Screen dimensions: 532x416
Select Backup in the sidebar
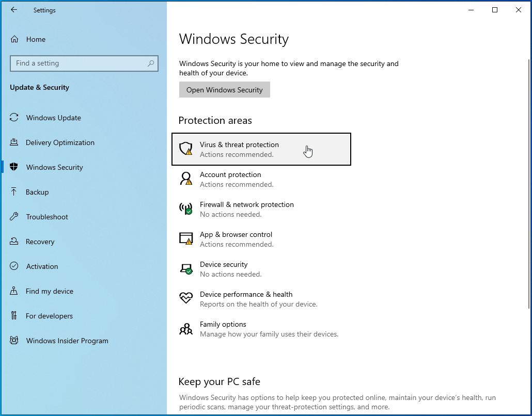coord(37,192)
